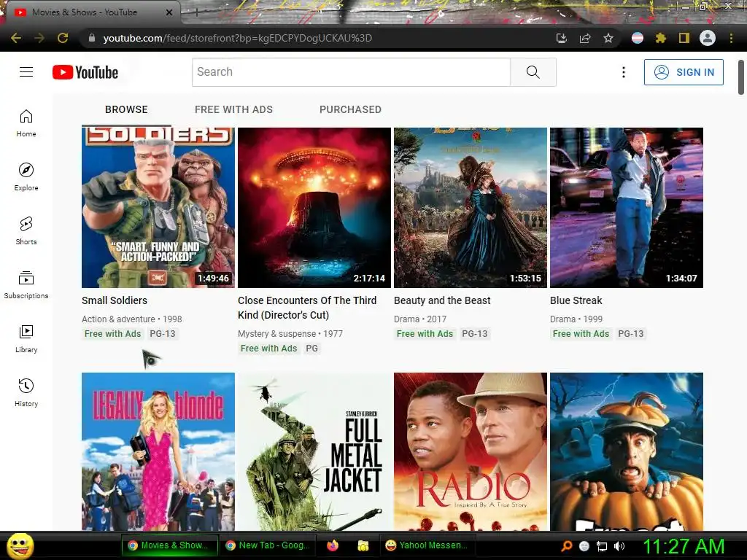Open the file folder taskbar icon
This screenshot has height=560, width=747.
[363, 545]
